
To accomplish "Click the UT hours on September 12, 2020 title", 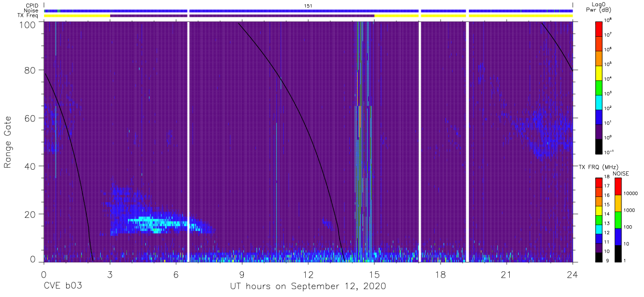I will tap(308, 287).
